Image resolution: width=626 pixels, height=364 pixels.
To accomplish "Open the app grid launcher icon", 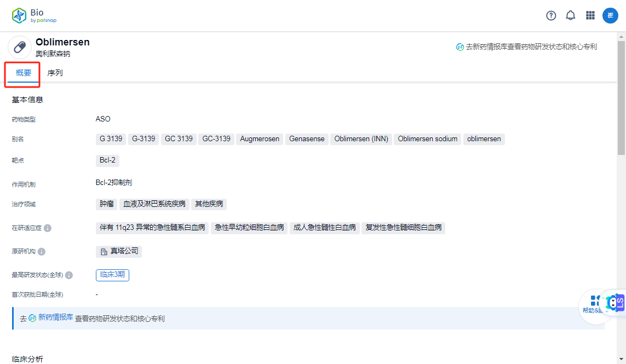I will (590, 15).
